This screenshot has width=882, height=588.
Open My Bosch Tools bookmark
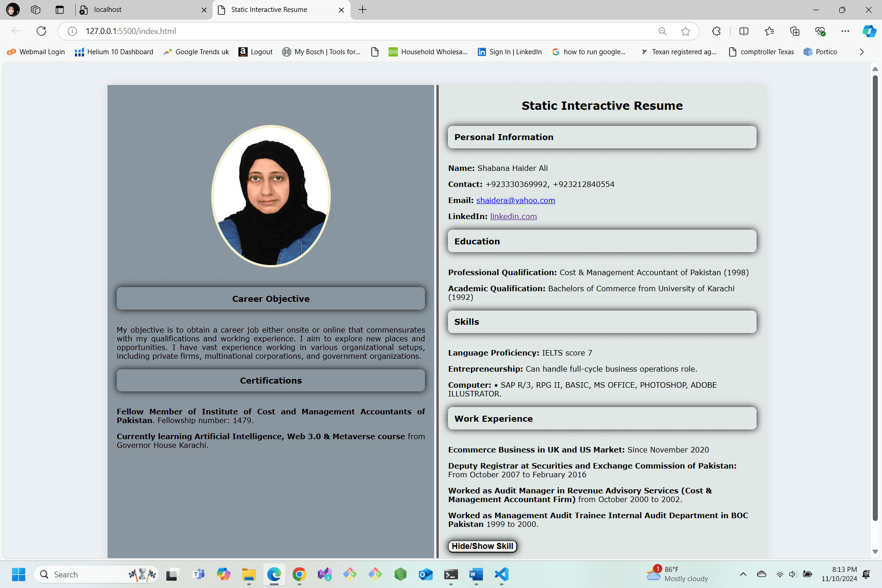click(322, 52)
